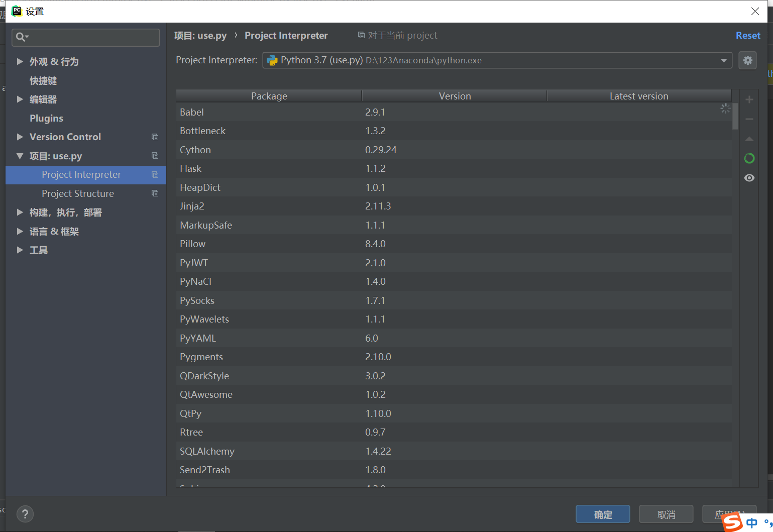This screenshot has width=773, height=532.
Task: Click the 确定 button
Action: (x=603, y=514)
